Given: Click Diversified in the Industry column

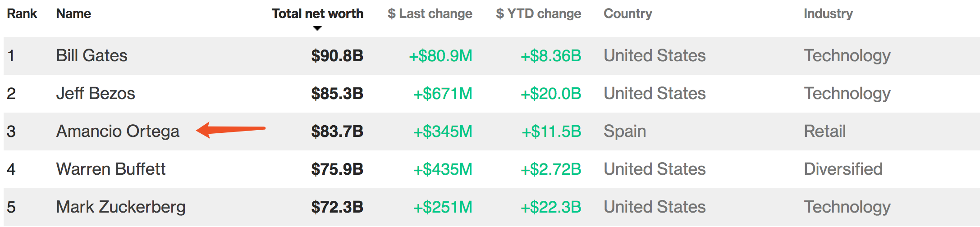Looking at the screenshot, I should (843, 169).
